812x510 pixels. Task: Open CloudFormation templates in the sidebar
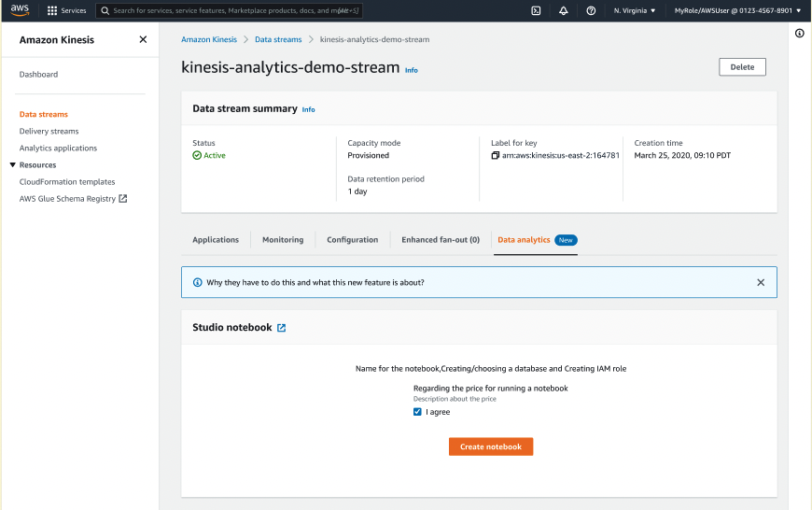[67, 181]
